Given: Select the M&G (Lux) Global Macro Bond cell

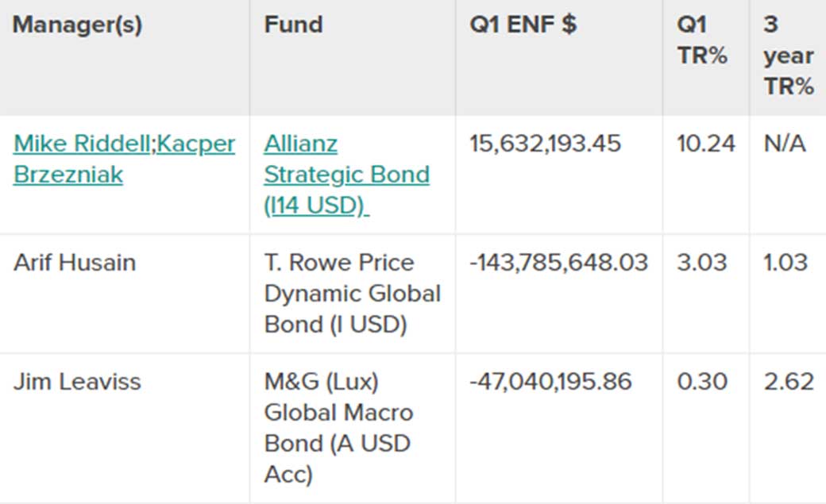Looking at the screenshot, I should pyautogui.click(x=339, y=428).
